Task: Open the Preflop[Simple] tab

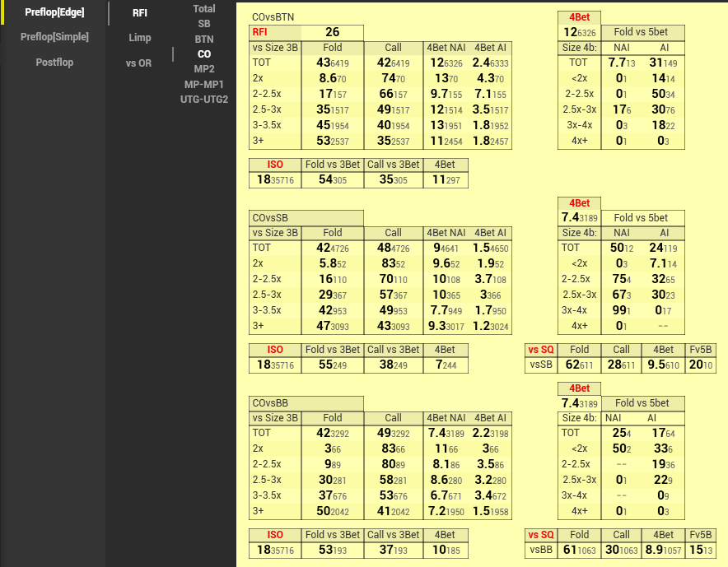Action: pos(54,37)
